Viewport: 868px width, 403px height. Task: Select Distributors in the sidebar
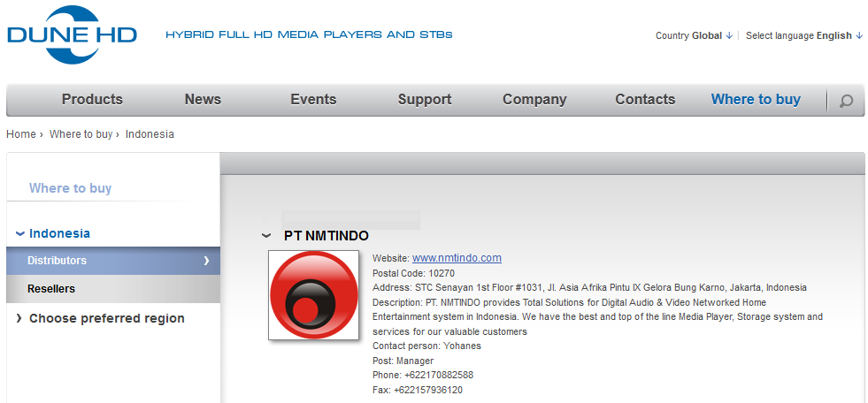[x=113, y=261]
